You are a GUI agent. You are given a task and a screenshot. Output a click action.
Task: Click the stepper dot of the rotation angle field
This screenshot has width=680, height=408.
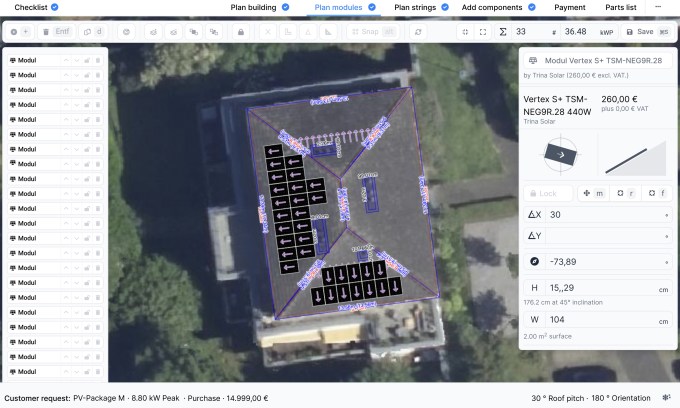tap(667, 262)
